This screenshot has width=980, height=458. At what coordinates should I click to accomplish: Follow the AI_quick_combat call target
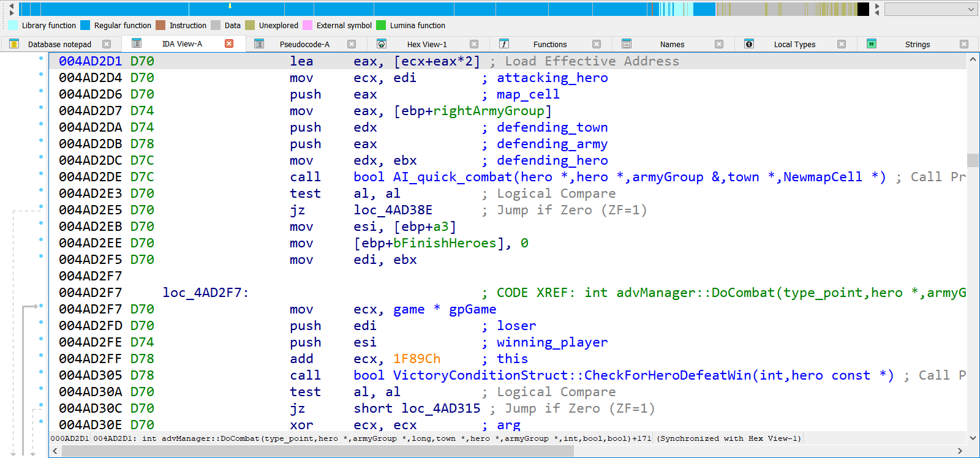click(620, 177)
